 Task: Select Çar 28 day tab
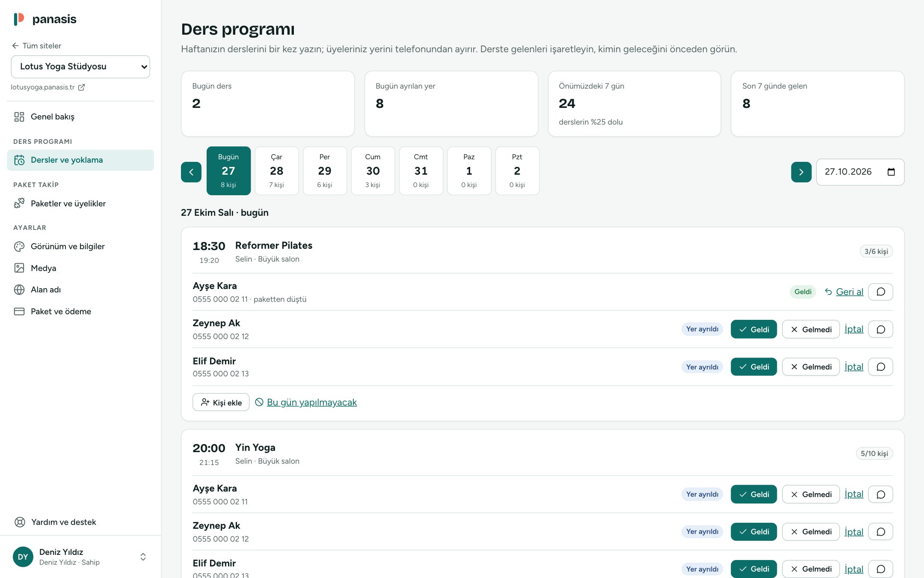[x=277, y=171]
